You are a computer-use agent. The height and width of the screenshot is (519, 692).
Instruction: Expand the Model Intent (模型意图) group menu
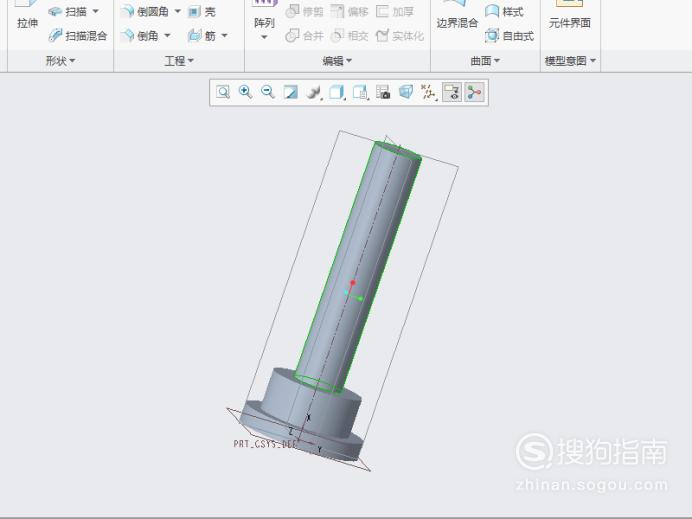[570, 60]
